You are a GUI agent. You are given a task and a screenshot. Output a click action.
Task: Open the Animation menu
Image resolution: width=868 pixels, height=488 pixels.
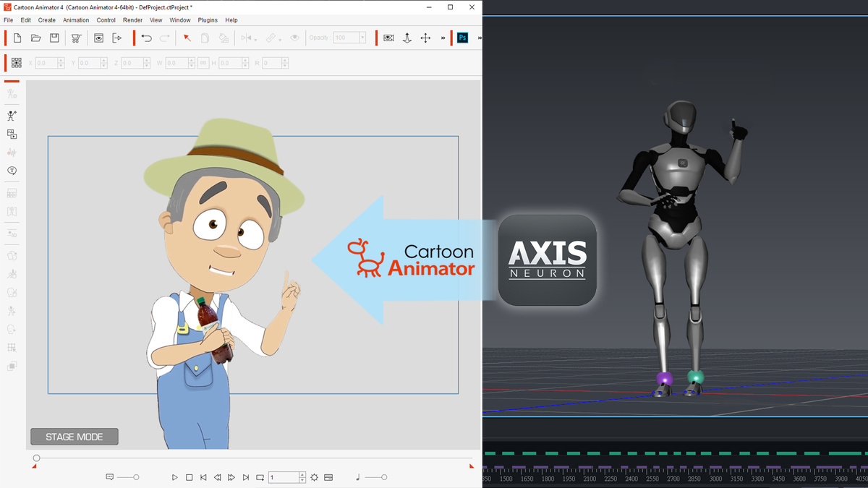(76, 20)
